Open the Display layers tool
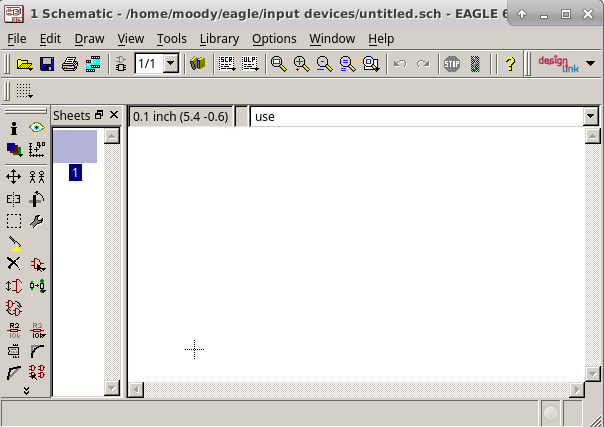Screen dimensions: 604x427 (14, 149)
